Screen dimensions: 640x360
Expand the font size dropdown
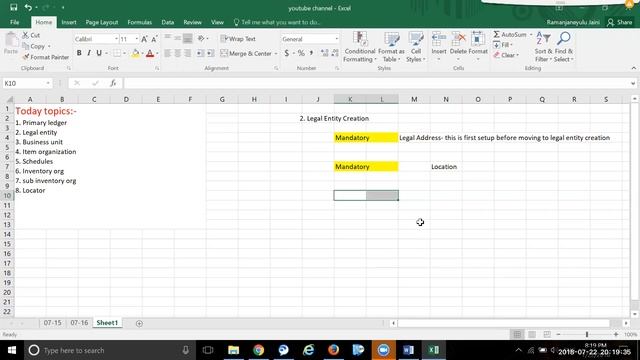tap(137, 39)
